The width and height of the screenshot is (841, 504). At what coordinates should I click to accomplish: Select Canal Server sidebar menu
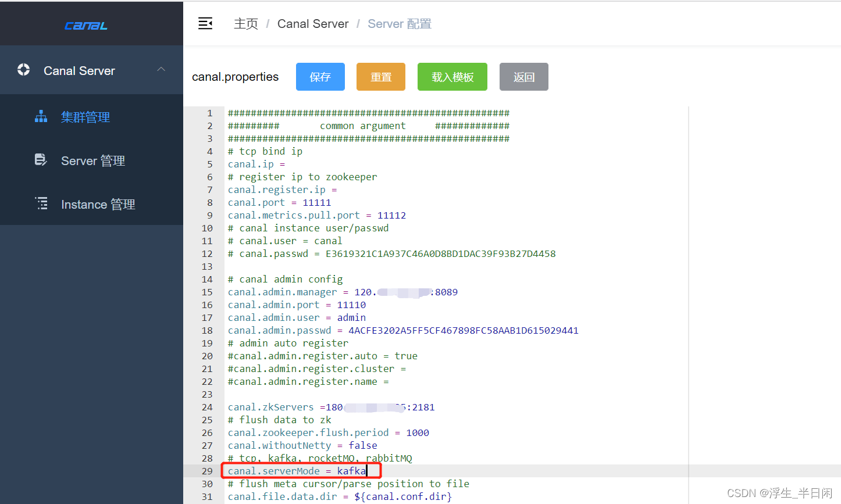(91, 70)
